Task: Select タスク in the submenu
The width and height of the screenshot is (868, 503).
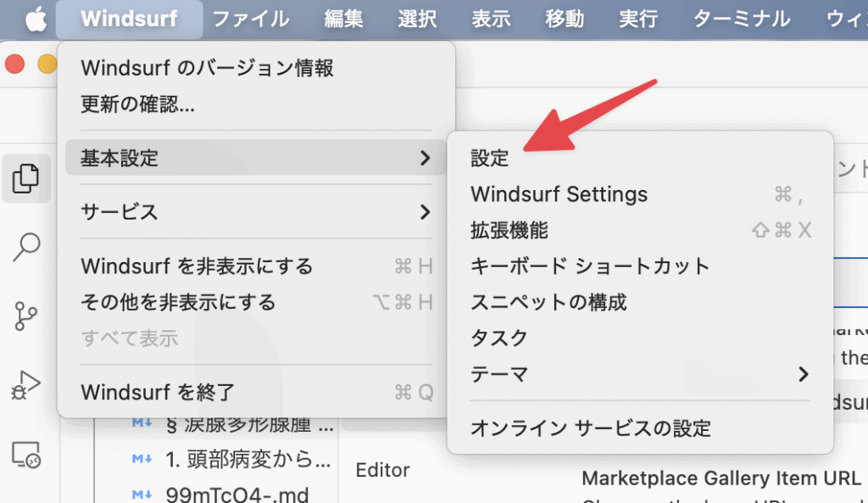Action: tap(640, 338)
